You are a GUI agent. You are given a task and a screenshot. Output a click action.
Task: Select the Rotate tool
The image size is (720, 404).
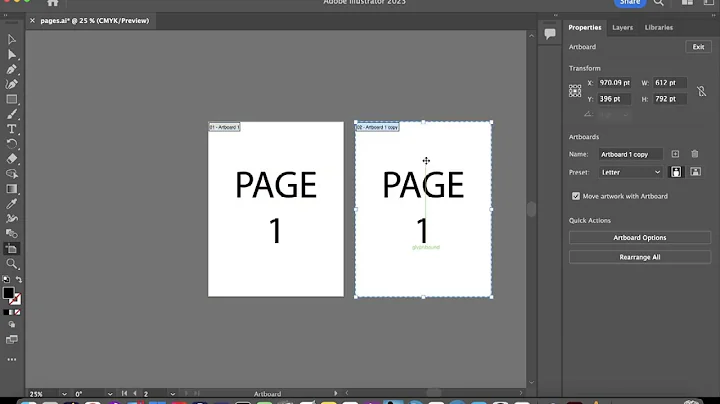point(11,144)
